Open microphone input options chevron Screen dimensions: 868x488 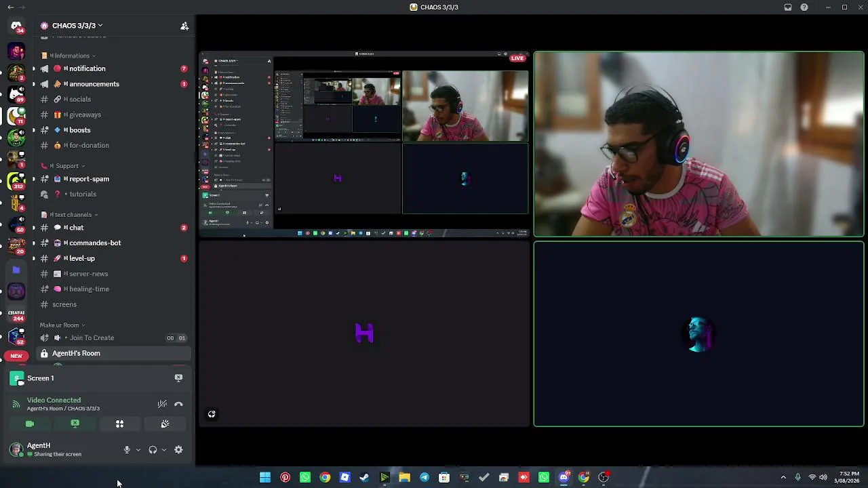coord(138,450)
